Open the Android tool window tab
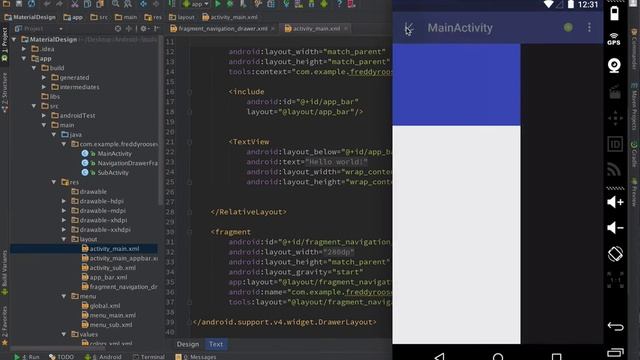Viewport: 640px width, 360px height. tap(103, 357)
